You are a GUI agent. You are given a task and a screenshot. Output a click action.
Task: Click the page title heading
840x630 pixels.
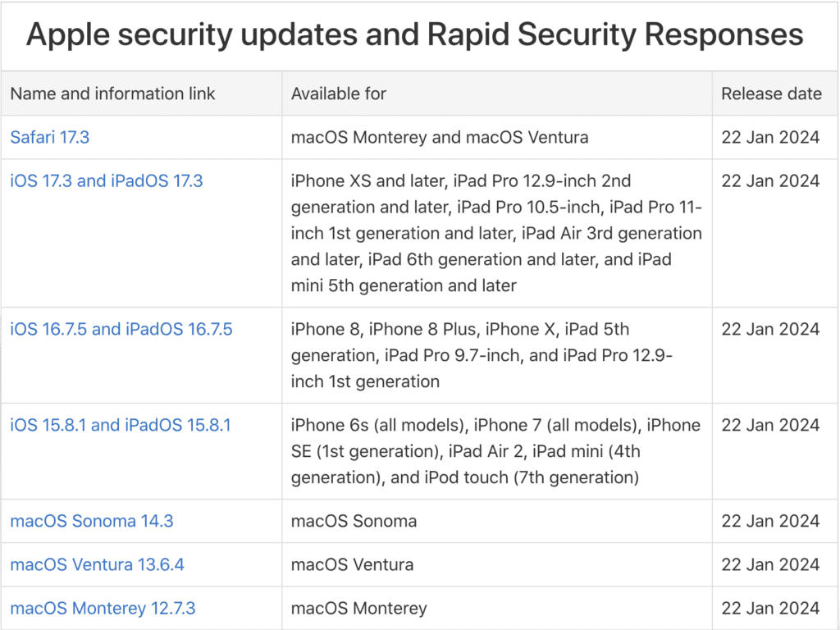click(414, 35)
